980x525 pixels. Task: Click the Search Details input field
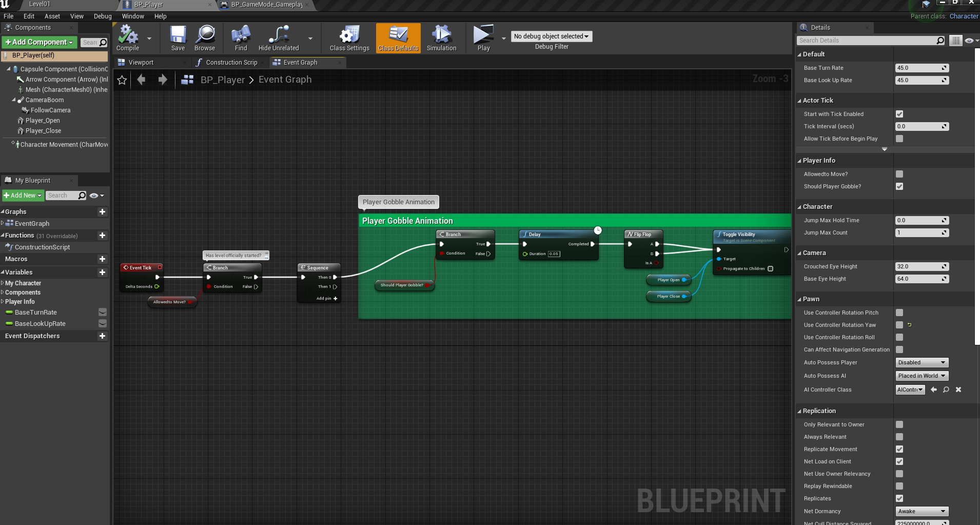click(867, 41)
